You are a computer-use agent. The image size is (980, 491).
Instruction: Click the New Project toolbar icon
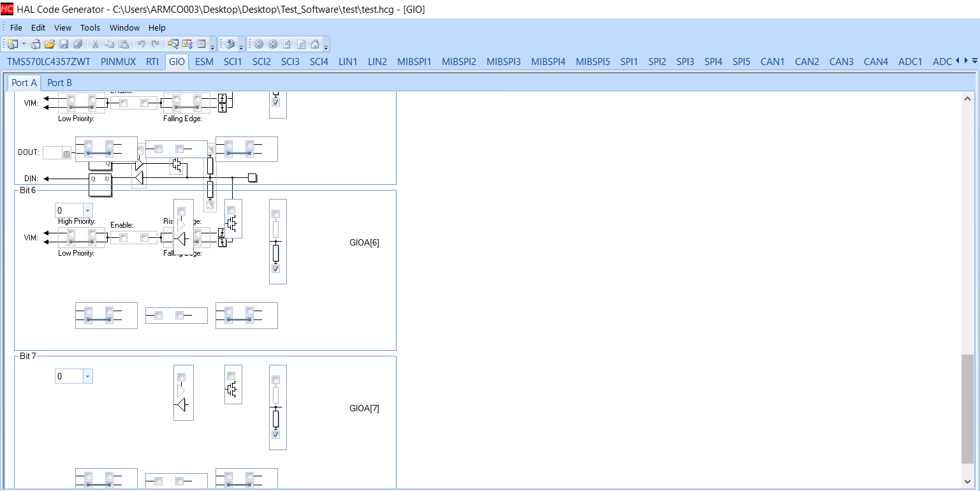pyautogui.click(x=12, y=44)
